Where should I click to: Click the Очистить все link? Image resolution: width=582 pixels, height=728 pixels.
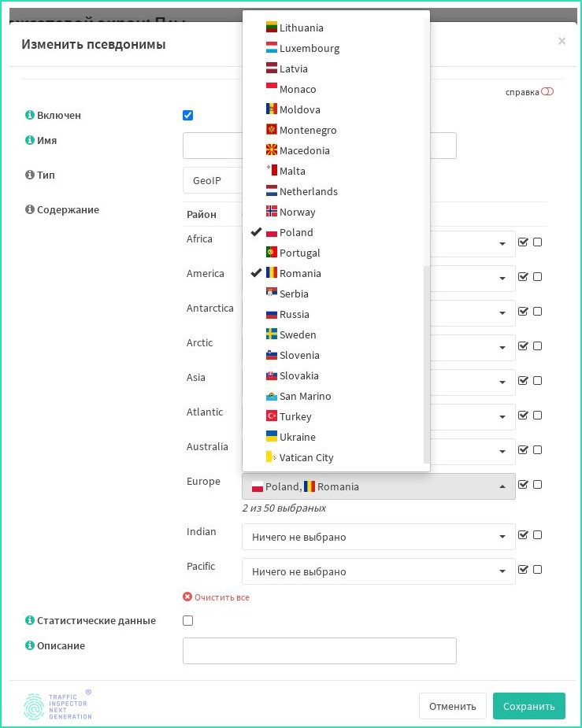pyautogui.click(x=221, y=597)
